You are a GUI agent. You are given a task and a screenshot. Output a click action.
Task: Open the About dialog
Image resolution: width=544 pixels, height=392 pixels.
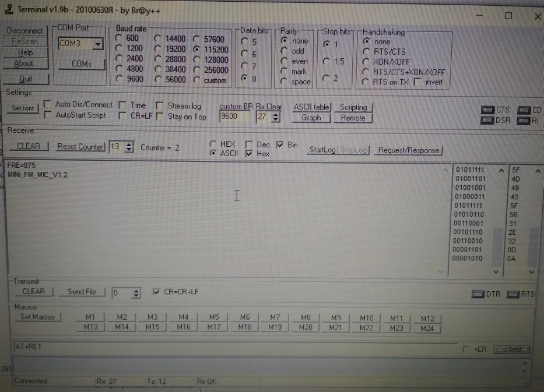(x=25, y=63)
